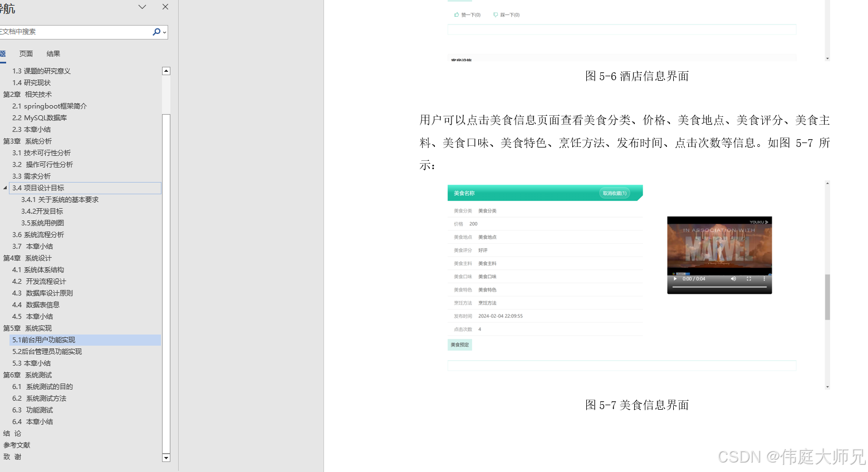
Task: Collapse the 3.4 项目设计目标 heading
Action: pos(5,188)
